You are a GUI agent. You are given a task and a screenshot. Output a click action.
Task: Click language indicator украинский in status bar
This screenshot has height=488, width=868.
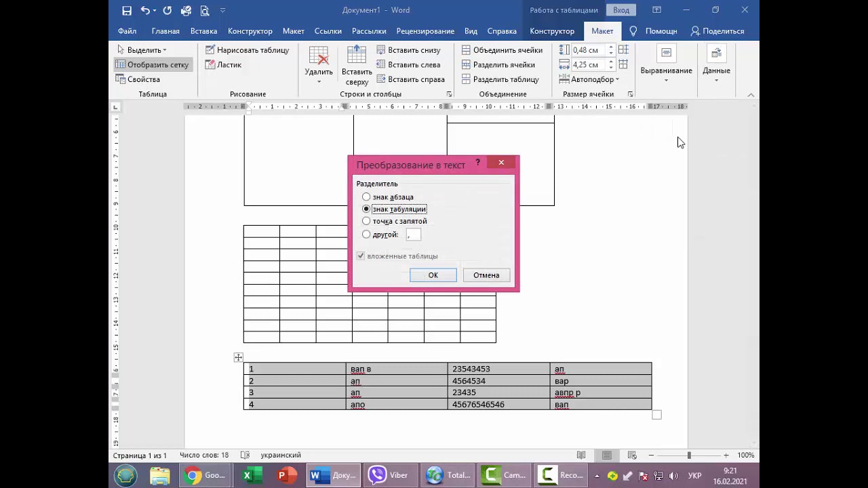(281, 455)
